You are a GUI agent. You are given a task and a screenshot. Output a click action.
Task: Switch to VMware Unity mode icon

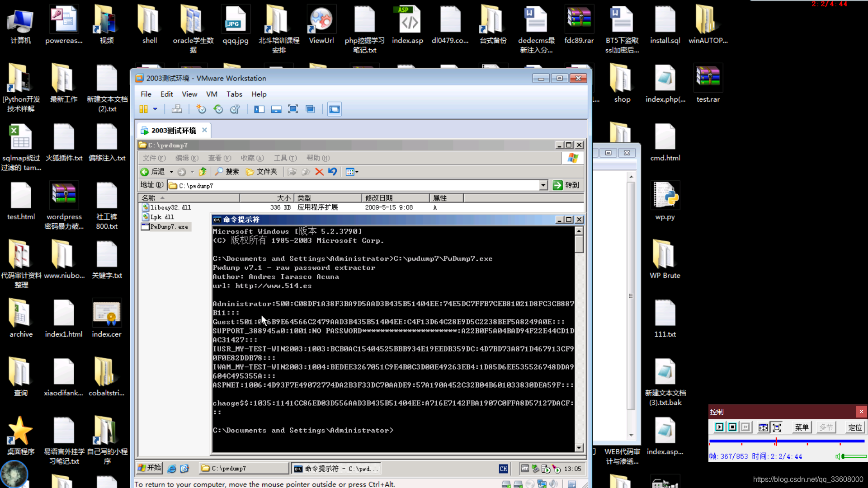click(310, 109)
